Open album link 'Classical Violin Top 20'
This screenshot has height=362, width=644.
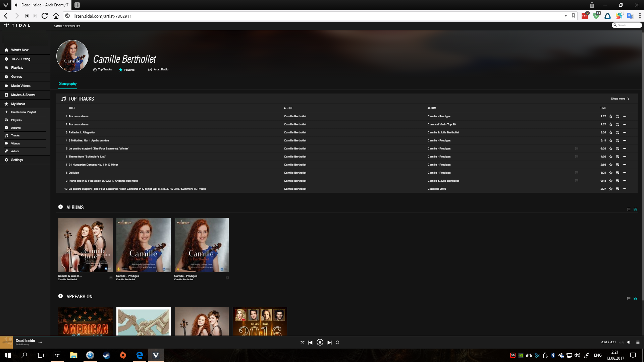click(441, 124)
